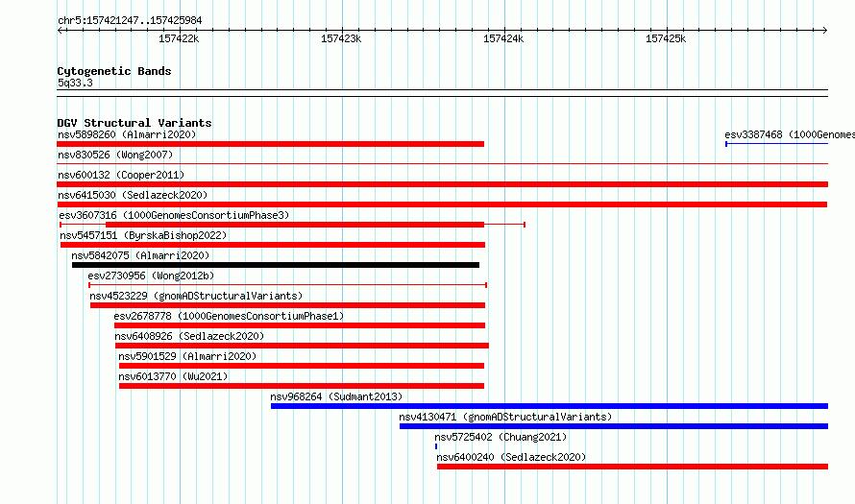Click the nsv5898260 (Almarri2020) variant label
The width and height of the screenshot is (855, 504).
pyautogui.click(x=127, y=134)
